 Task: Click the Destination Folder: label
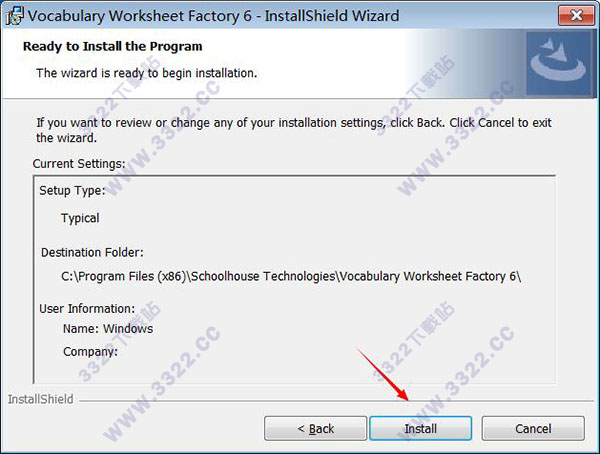[92, 253]
